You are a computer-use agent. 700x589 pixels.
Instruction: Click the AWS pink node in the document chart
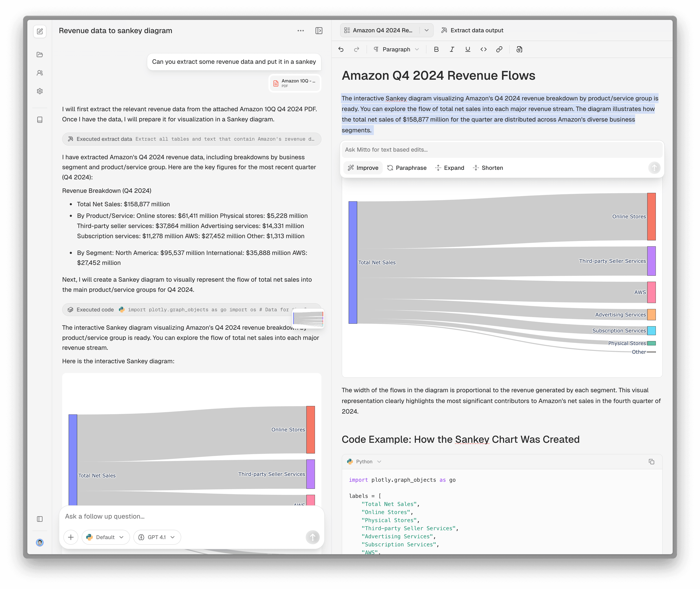[x=651, y=292]
